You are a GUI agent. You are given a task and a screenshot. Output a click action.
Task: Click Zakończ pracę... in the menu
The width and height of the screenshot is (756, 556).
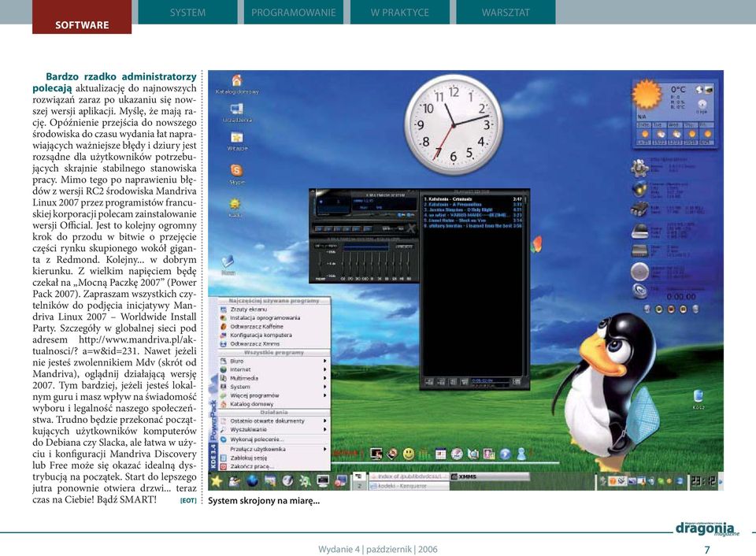274,467
